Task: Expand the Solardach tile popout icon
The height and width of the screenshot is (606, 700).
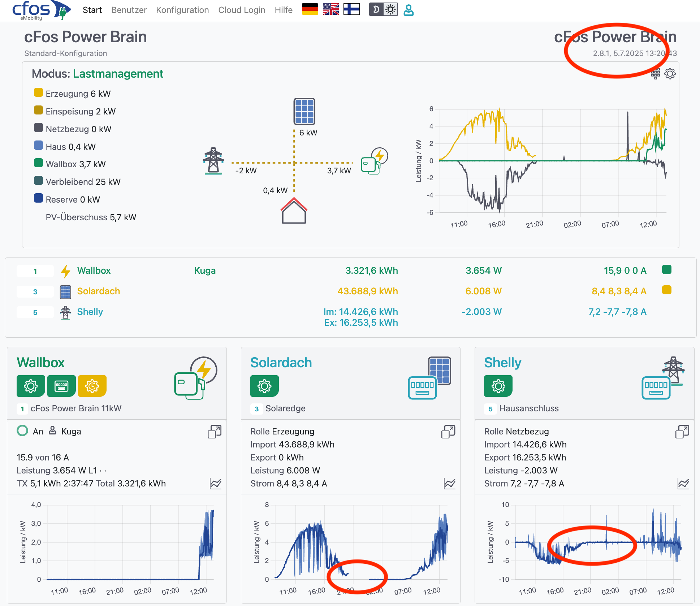Action: (448, 431)
